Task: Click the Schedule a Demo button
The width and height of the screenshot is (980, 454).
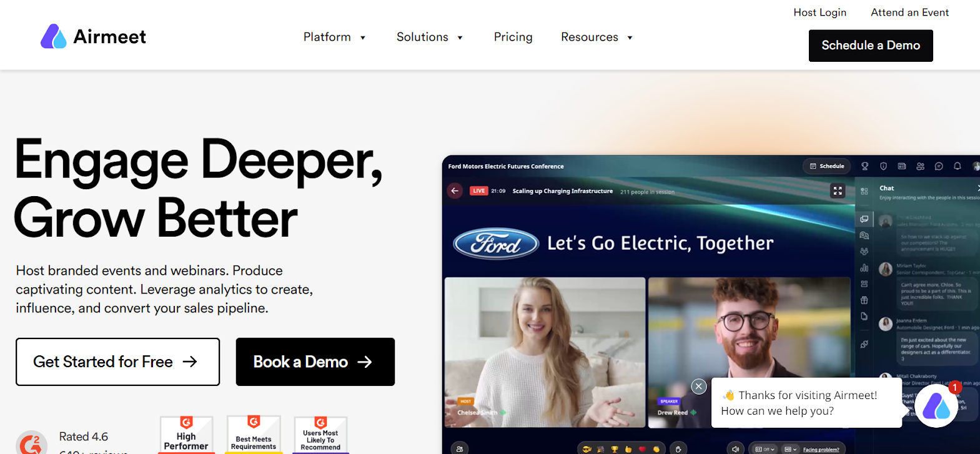Action: (870, 46)
